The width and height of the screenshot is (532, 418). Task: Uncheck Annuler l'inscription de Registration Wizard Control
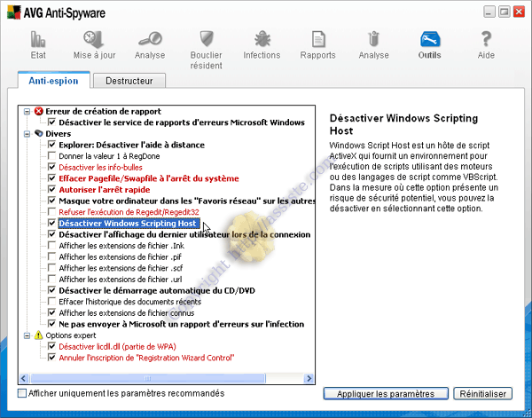coord(51,358)
